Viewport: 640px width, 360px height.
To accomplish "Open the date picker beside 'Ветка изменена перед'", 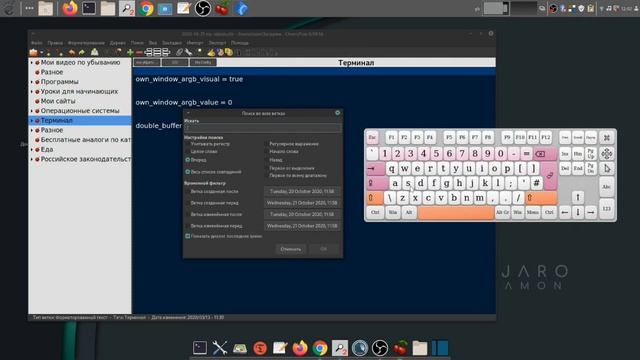I will (x=302, y=226).
